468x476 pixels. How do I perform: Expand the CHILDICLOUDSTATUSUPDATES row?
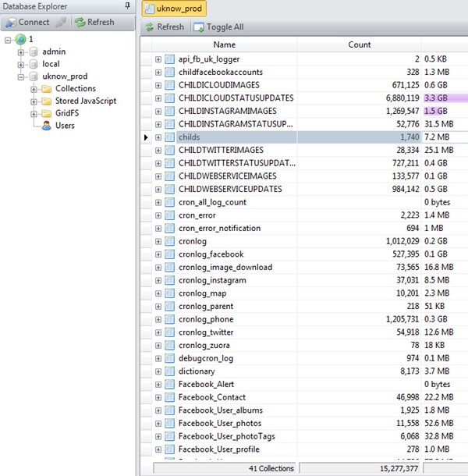pos(158,98)
